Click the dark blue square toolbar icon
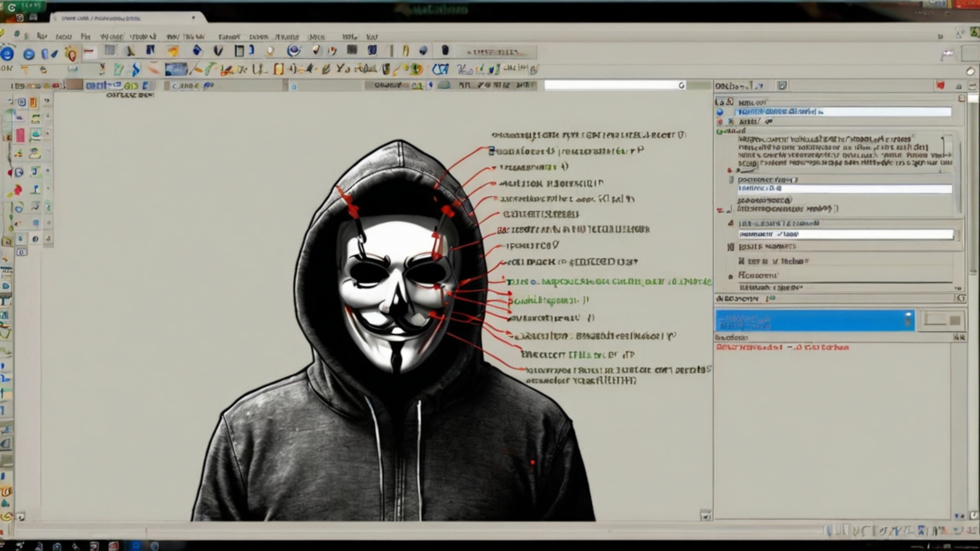The image size is (980, 551). [372, 50]
